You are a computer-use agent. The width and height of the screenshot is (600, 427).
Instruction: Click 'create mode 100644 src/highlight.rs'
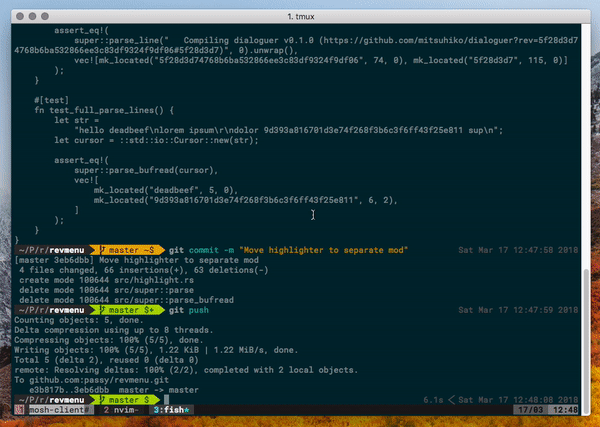click(x=106, y=280)
